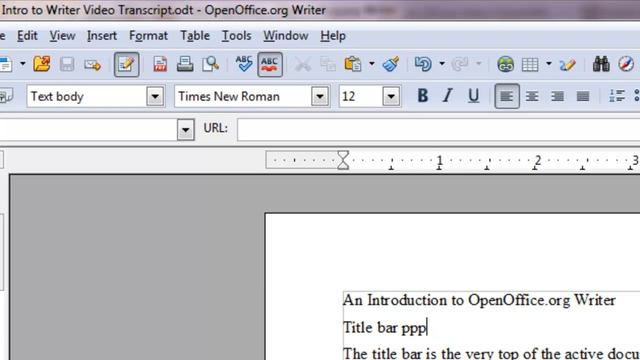The height and width of the screenshot is (360, 640).
Task: Select Align Left
Action: (x=507, y=96)
